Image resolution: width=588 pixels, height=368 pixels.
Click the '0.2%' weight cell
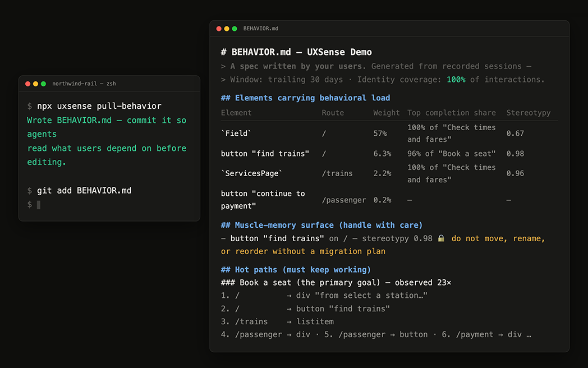pyautogui.click(x=382, y=200)
